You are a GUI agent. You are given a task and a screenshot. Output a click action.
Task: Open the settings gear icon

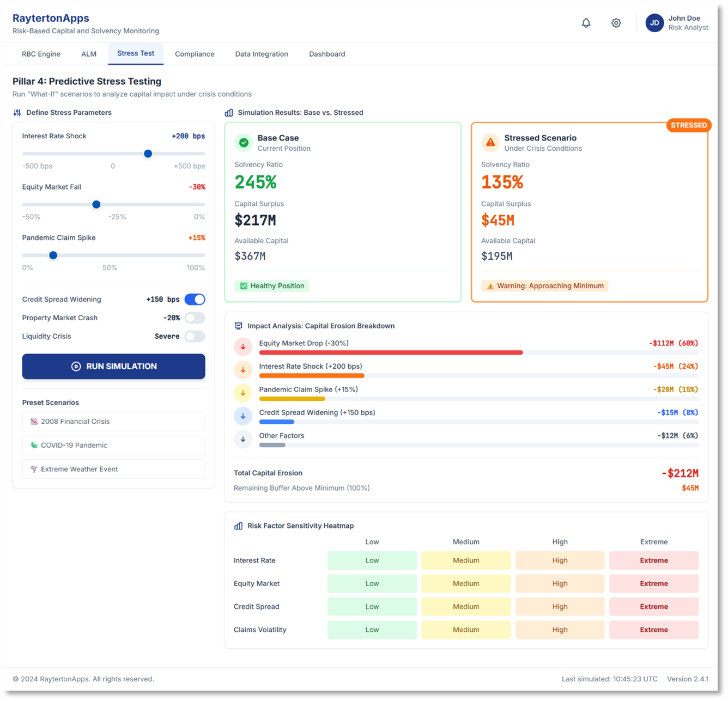(x=616, y=23)
